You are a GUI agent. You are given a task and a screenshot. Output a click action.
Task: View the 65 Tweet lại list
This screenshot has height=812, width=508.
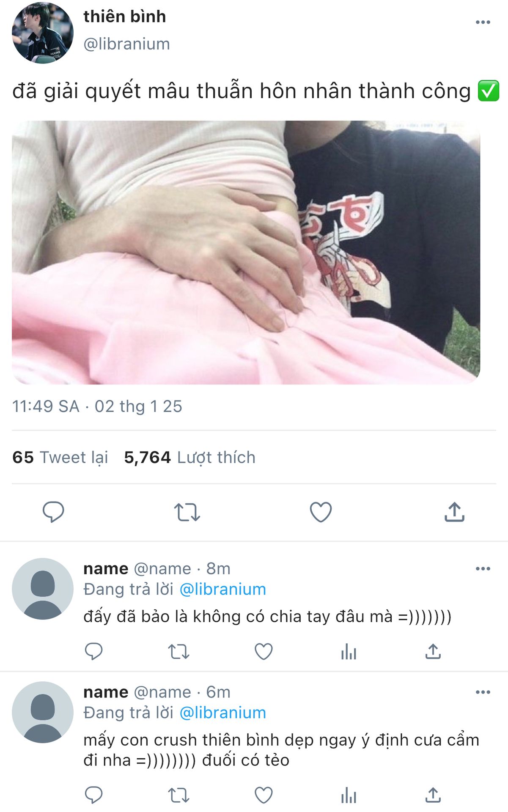(x=60, y=458)
